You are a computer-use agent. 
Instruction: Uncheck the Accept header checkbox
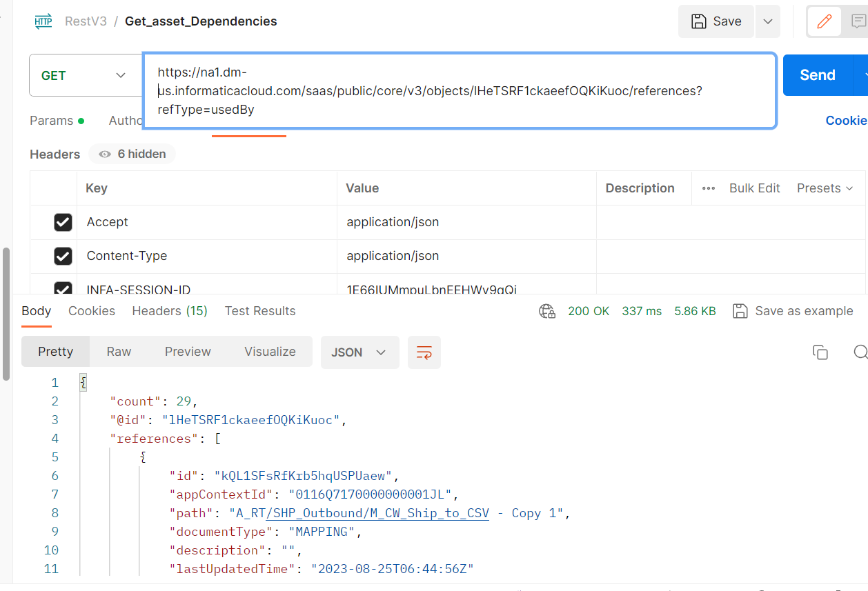[x=63, y=222]
